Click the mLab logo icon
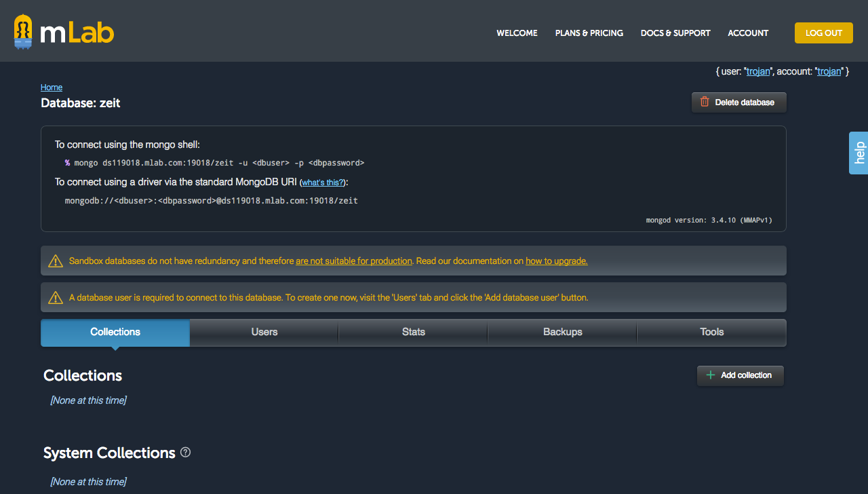The width and height of the screenshot is (868, 494). 24,32
